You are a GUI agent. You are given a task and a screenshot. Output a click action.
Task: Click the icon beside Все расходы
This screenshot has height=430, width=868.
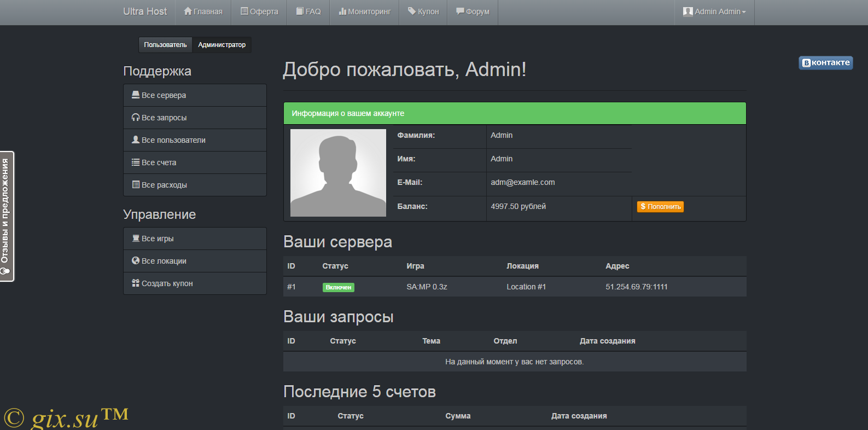coord(136,184)
